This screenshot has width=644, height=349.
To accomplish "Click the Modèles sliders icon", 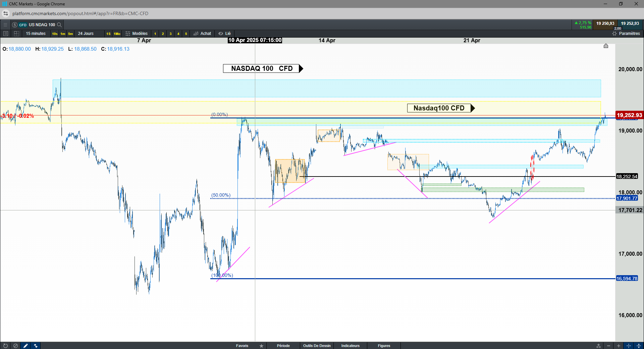I will [128, 34].
